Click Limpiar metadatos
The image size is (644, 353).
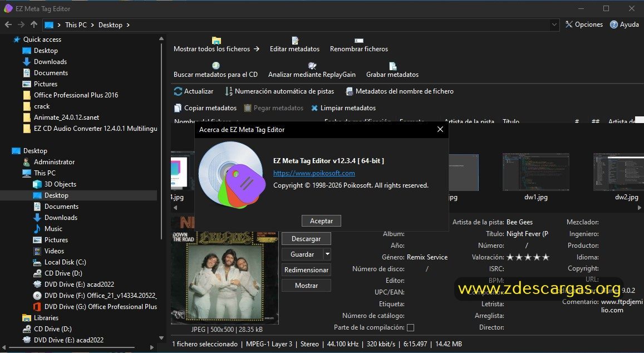pyautogui.click(x=343, y=108)
